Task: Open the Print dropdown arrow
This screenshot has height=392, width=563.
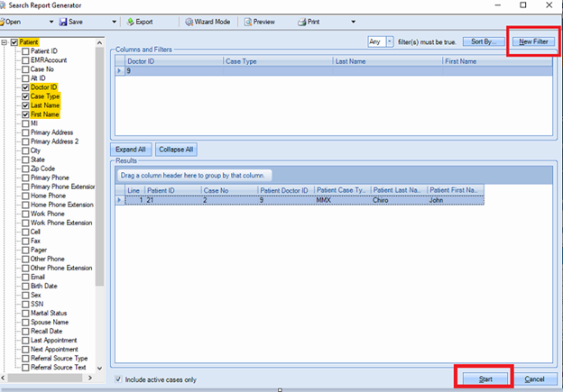Action: (353, 21)
